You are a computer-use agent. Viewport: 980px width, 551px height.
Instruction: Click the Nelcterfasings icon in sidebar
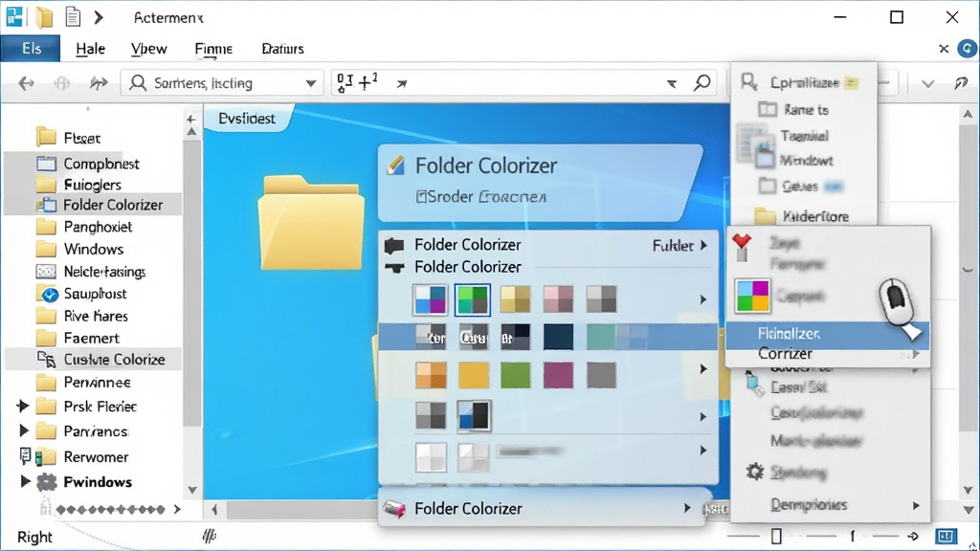pyautogui.click(x=46, y=272)
